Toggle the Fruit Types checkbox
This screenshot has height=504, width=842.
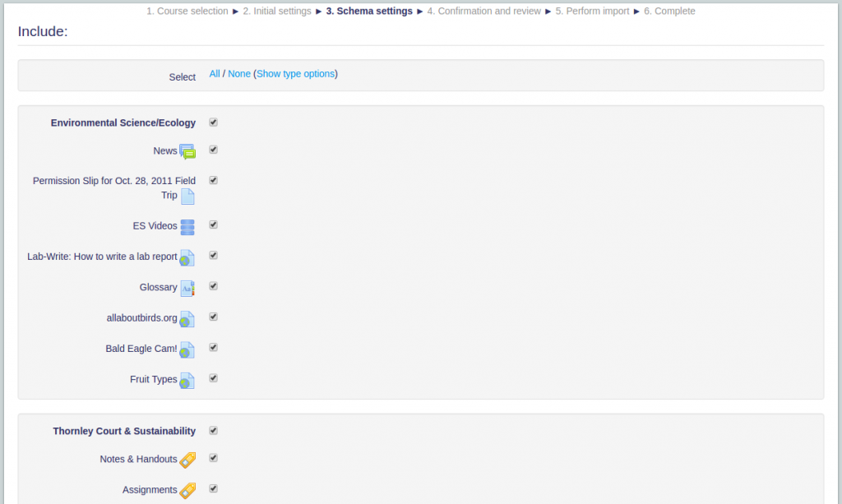213,378
